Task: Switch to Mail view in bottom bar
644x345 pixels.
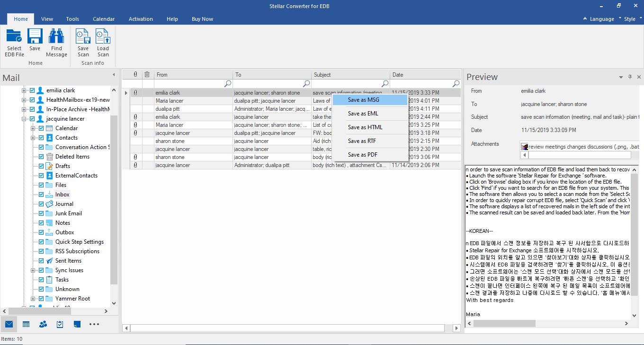Action: 9,324
